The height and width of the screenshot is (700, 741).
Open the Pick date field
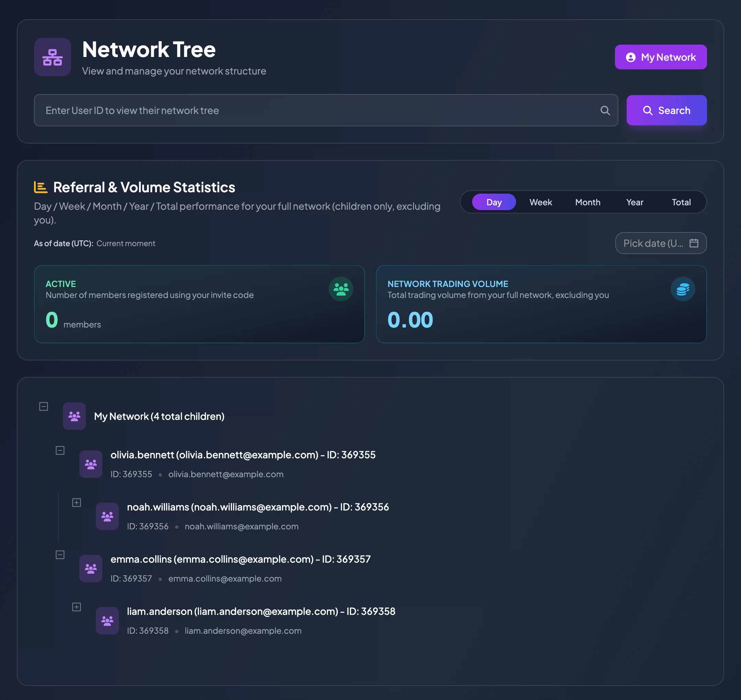click(660, 243)
